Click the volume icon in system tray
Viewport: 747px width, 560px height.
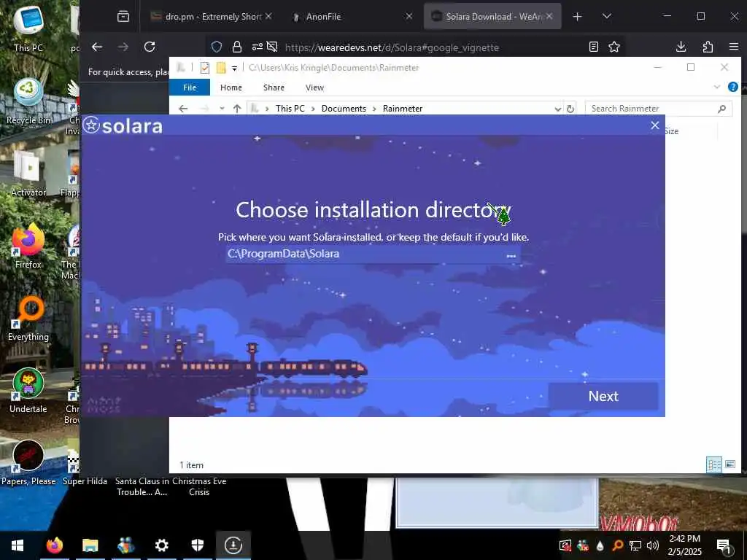pyautogui.click(x=652, y=545)
